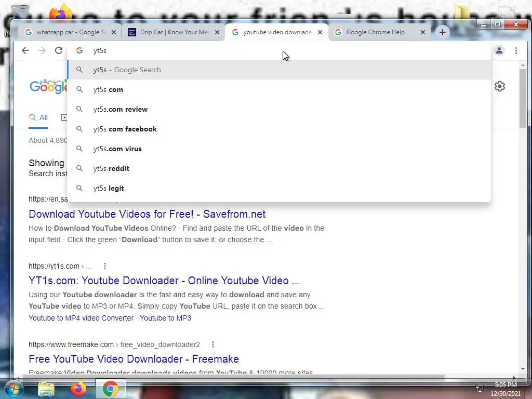Click the horizontal scrollbar at bottom
532x399 pixels.
(233, 377)
